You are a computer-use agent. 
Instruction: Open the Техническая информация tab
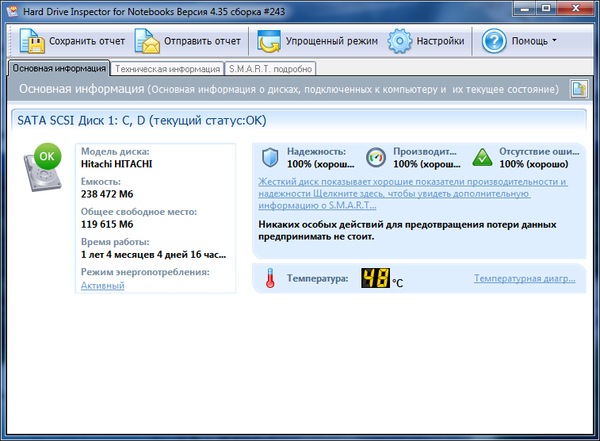[x=167, y=69]
